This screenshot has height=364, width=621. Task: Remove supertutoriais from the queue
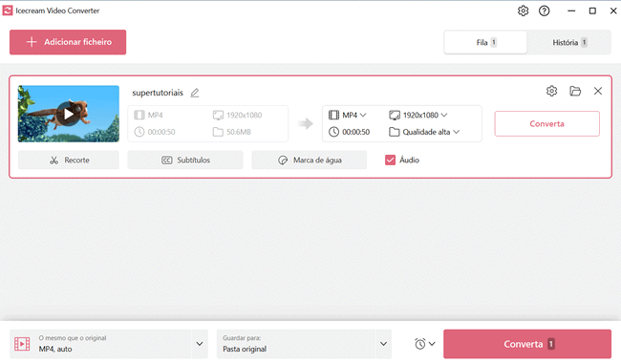point(598,91)
